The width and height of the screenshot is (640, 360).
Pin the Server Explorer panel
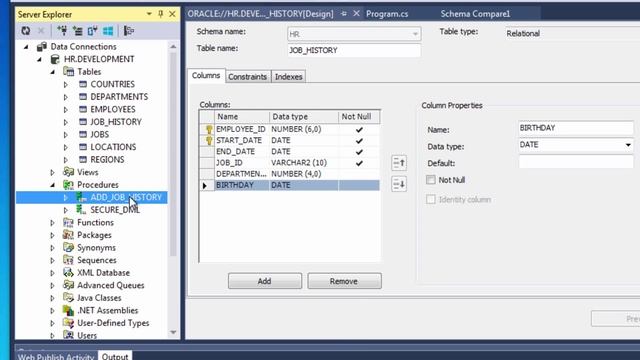160,14
